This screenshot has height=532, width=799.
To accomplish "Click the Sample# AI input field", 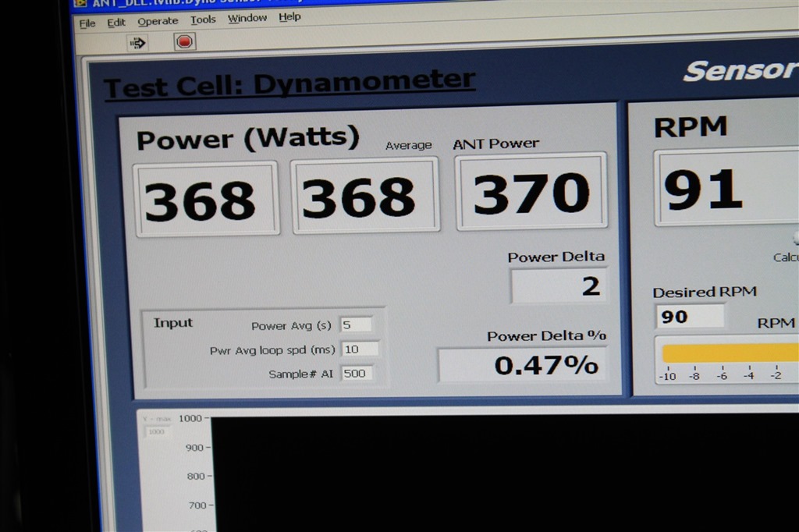I will [x=357, y=373].
